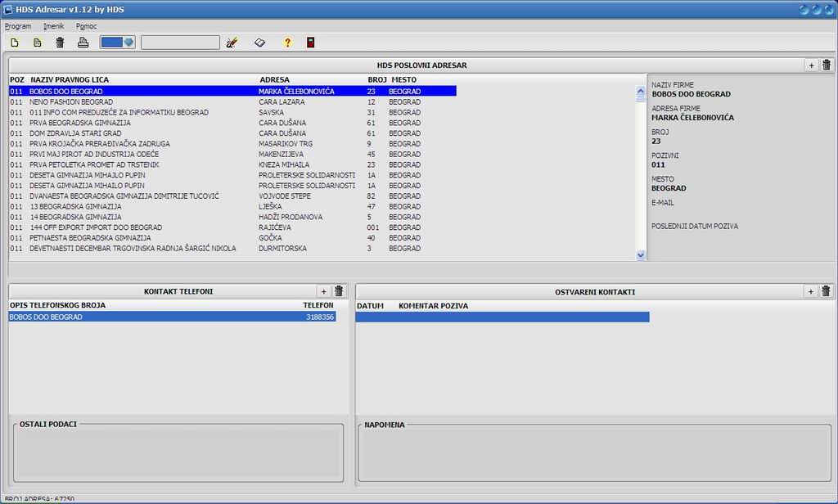Expand the color dropdown arrow in toolbar
Image resolution: width=838 pixels, height=504 pixels.
pyautogui.click(x=128, y=43)
